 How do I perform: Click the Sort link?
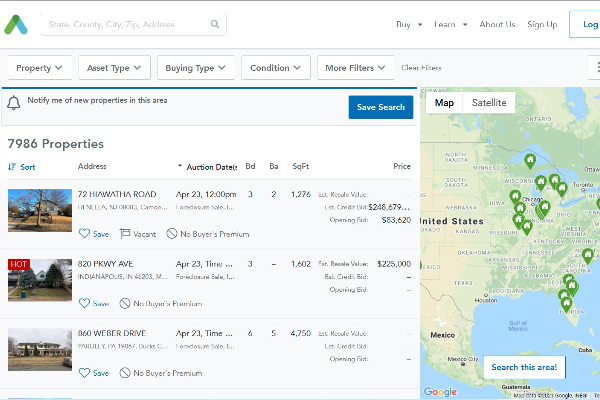click(x=28, y=167)
